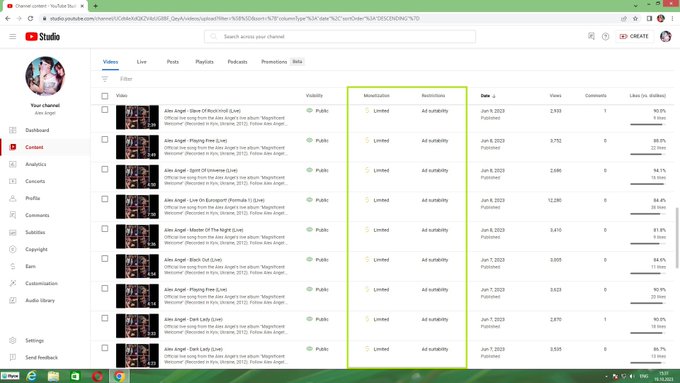Open Settings in the sidebar
Screen dimensions: 680x383
(x=34, y=340)
